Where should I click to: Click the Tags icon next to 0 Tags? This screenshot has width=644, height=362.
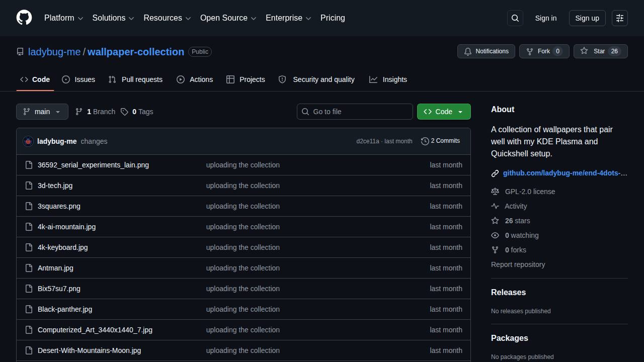coord(124,112)
